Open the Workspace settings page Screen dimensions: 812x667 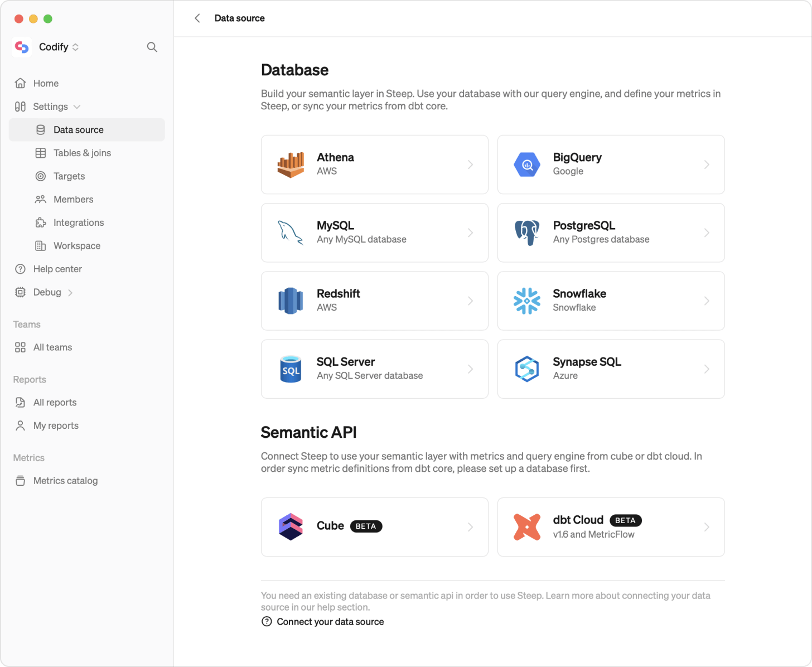[87, 246]
